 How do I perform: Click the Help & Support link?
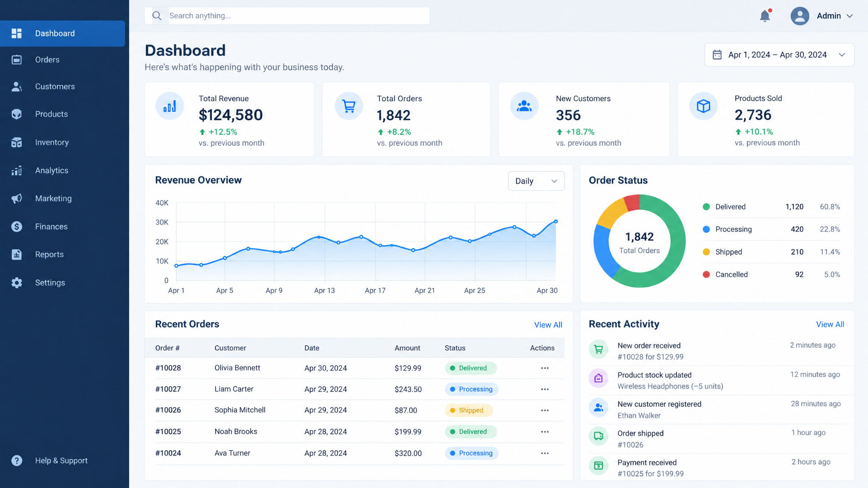tap(61, 460)
